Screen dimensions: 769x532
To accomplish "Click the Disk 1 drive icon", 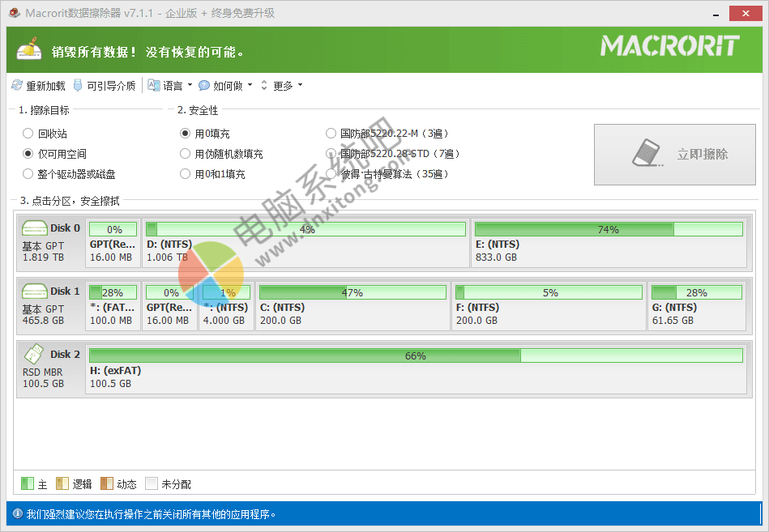I will [34, 292].
